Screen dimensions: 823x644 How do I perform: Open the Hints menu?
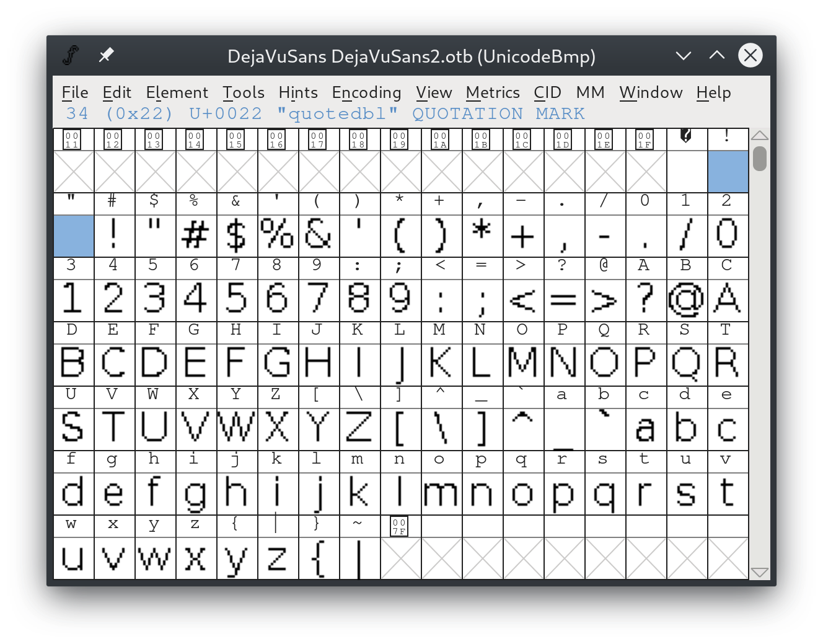tap(298, 92)
